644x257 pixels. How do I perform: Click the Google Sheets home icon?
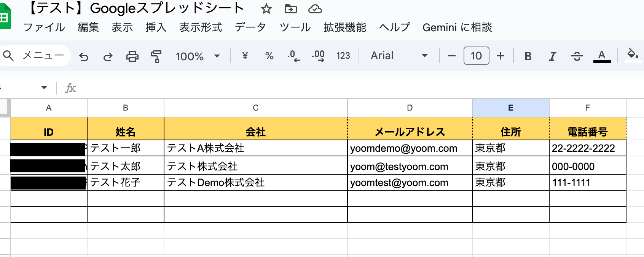(x=5, y=16)
